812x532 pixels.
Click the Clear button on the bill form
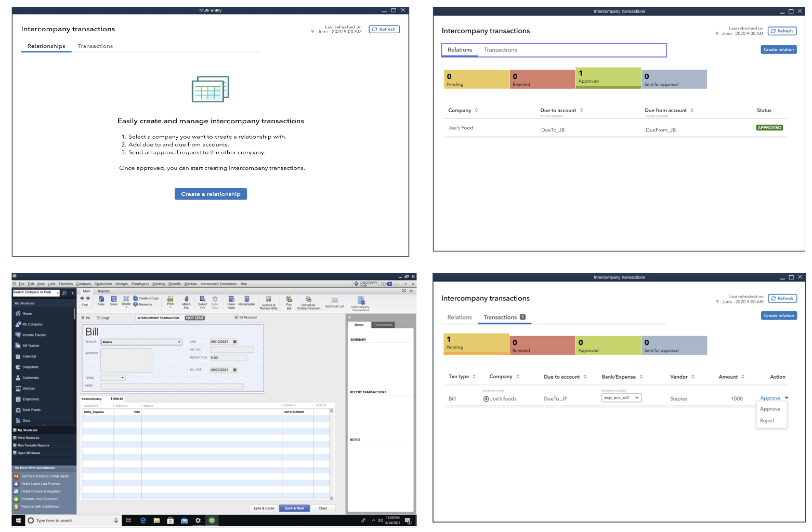[323, 508]
